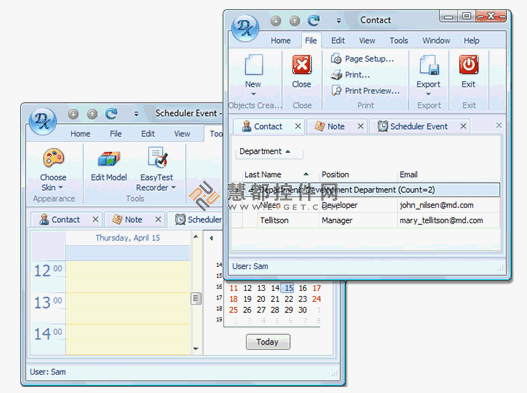This screenshot has height=393, width=527.
Task: Select day 15 in the calendar
Action: coord(288,288)
